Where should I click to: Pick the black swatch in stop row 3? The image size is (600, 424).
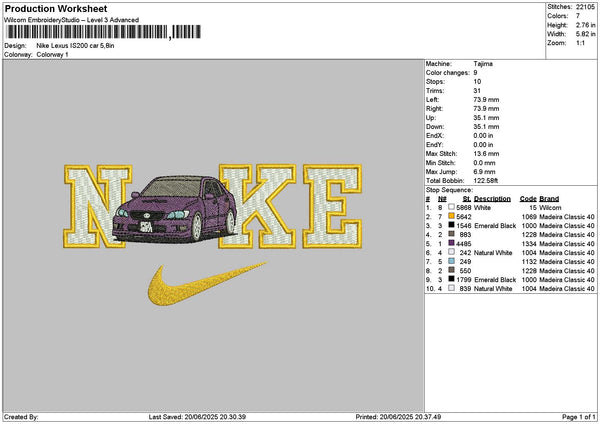pos(452,225)
